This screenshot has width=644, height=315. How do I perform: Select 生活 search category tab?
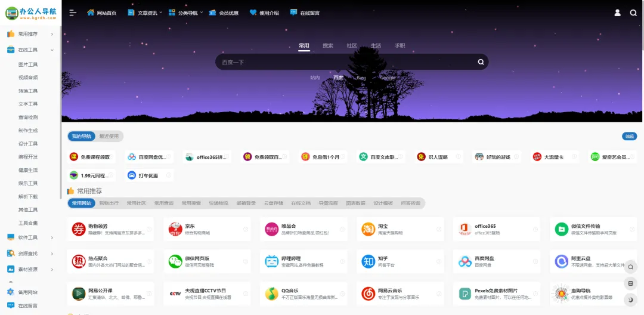pyautogui.click(x=376, y=45)
